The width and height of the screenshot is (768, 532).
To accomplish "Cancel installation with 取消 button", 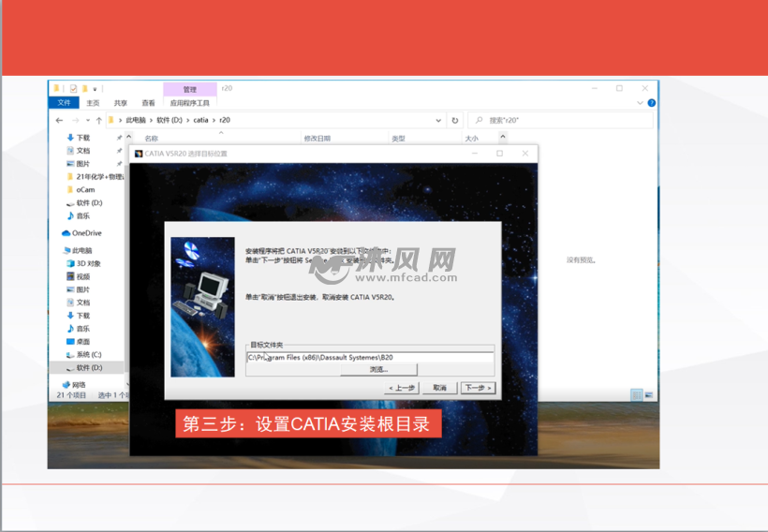I will point(439,388).
